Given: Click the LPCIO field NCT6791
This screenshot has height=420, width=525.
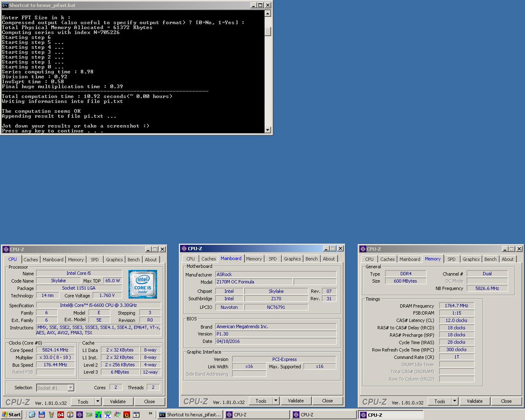Looking at the screenshot, I should [276, 307].
